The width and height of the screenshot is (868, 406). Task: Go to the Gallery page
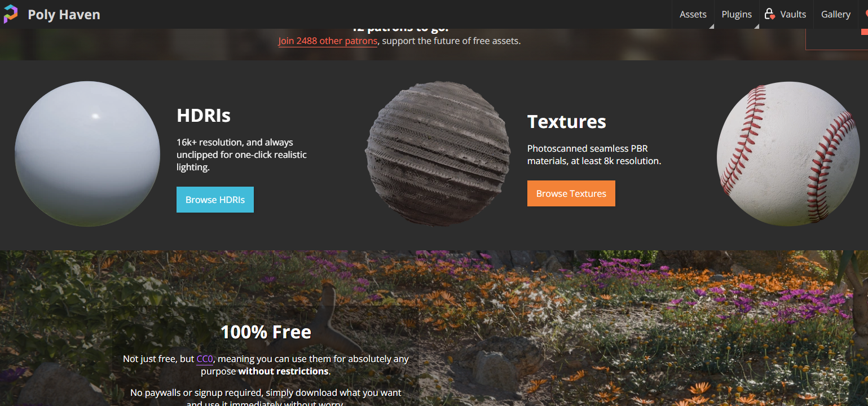tap(835, 14)
